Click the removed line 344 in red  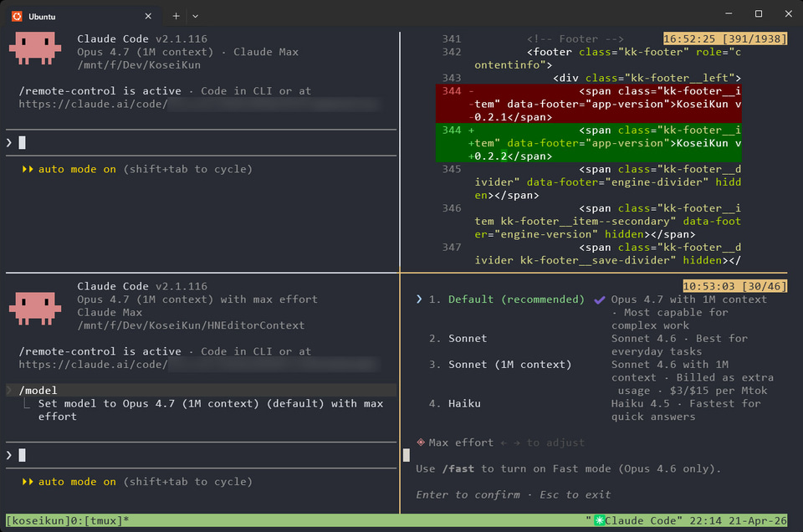pyautogui.click(x=588, y=104)
